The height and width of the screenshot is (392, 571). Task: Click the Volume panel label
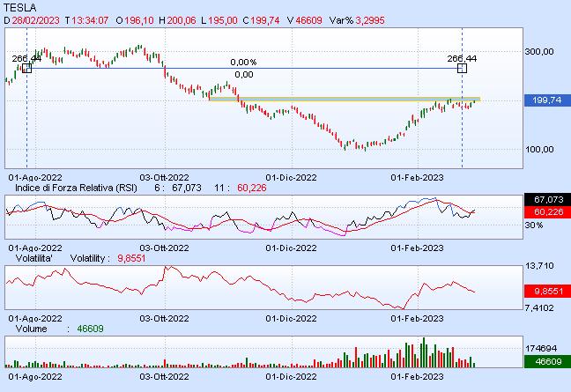(x=32, y=329)
